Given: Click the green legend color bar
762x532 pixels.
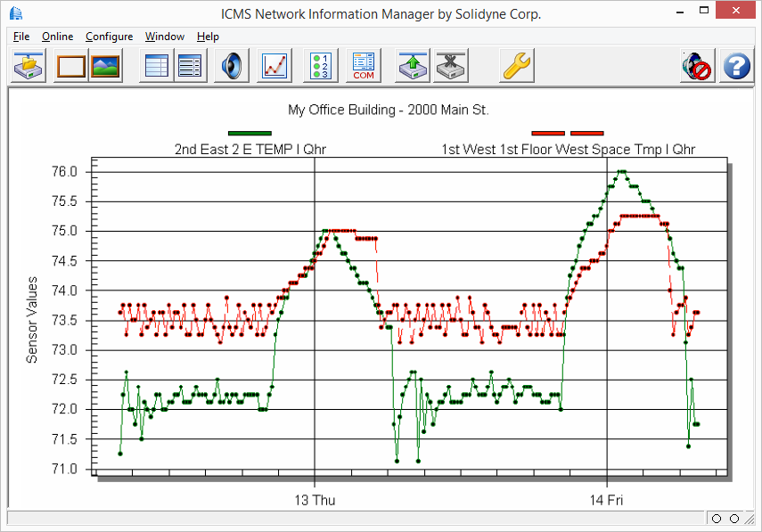Looking at the screenshot, I should pyautogui.click(x=250, y=133).
